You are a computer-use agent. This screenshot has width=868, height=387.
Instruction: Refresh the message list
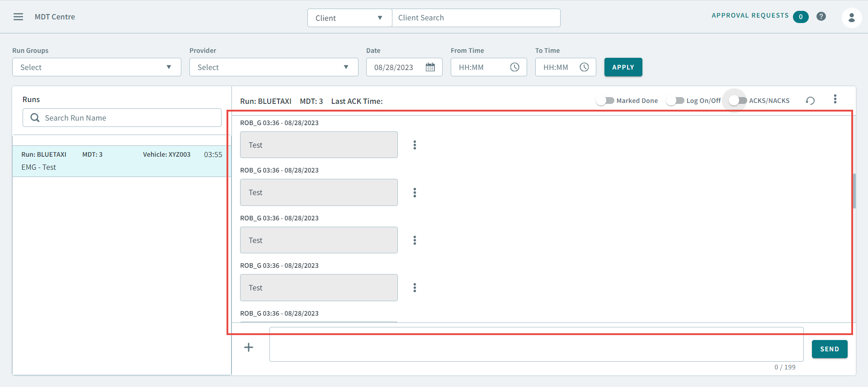pyautogui.click(x=810, y=101)
